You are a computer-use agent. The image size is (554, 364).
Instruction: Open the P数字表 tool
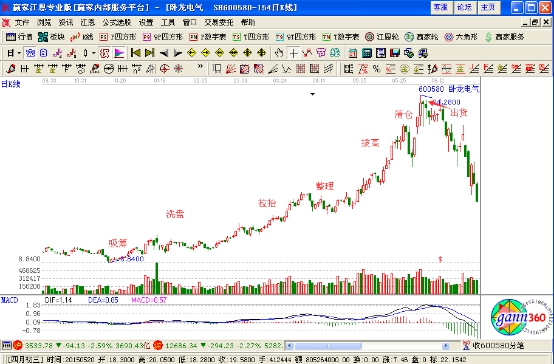coord(208,37)
